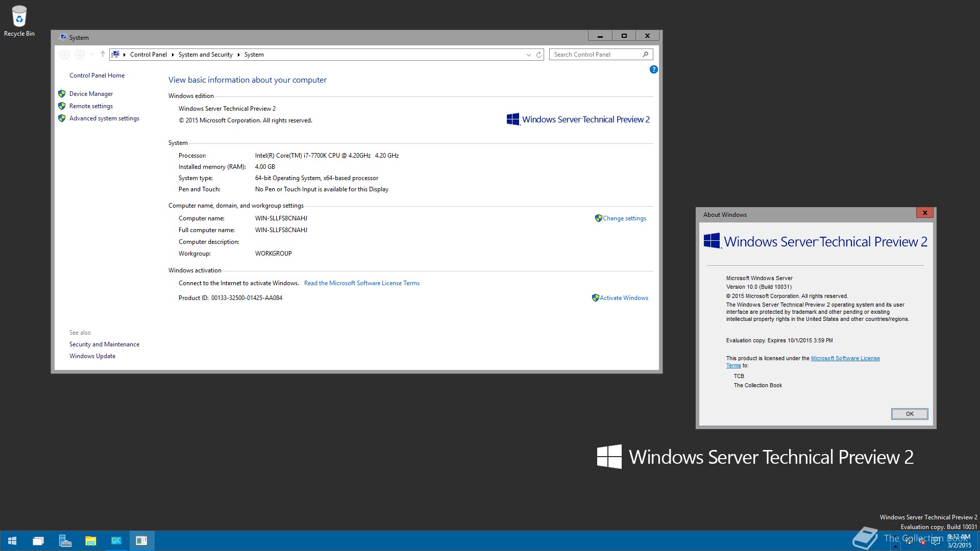The image size is (980, 551).
Task: Click the shield icon beside Activate Windows
Action: tap(595, 298)
